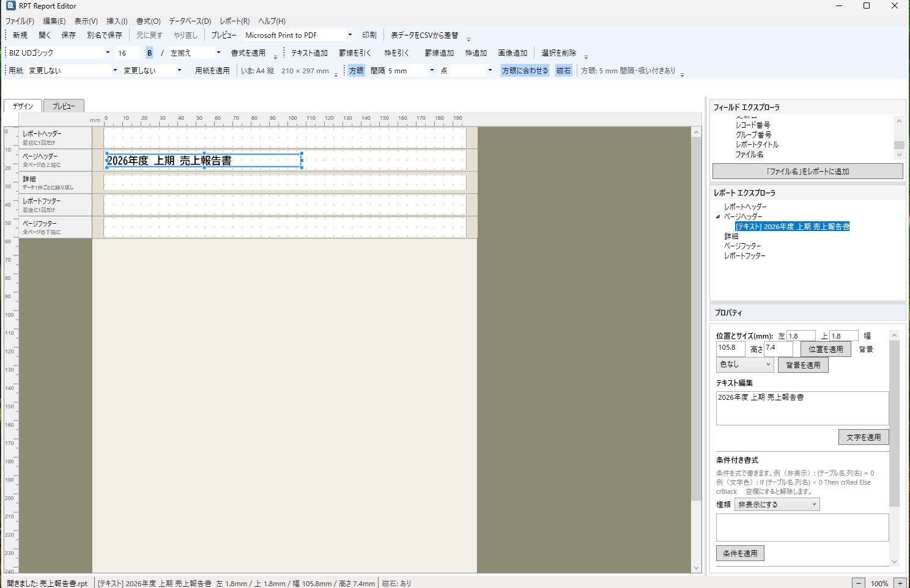Click the 左 position input field
910x588 pixels.
coord(801,336)
